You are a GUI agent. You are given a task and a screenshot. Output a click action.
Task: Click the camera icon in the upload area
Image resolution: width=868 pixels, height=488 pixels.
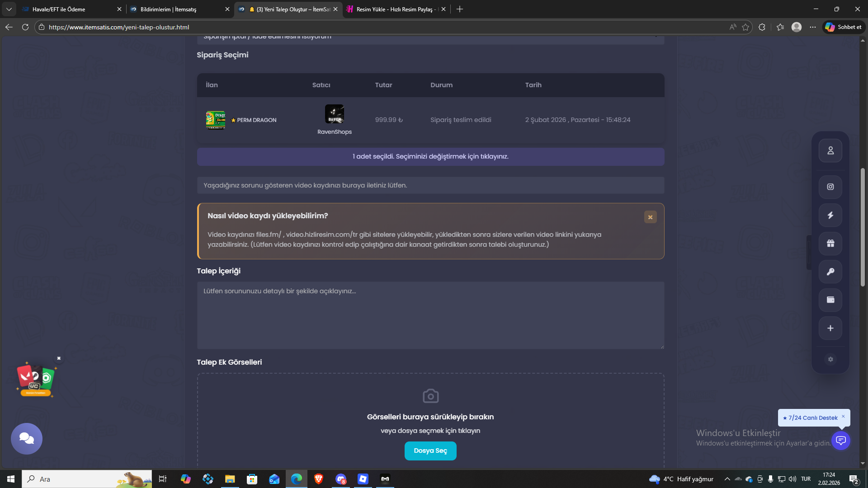[x=430, y=396]
